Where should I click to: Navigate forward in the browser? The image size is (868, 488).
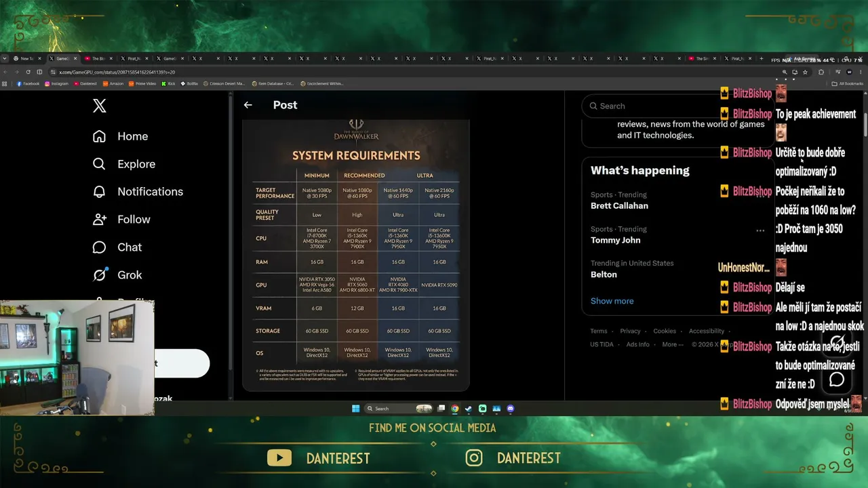16,72
